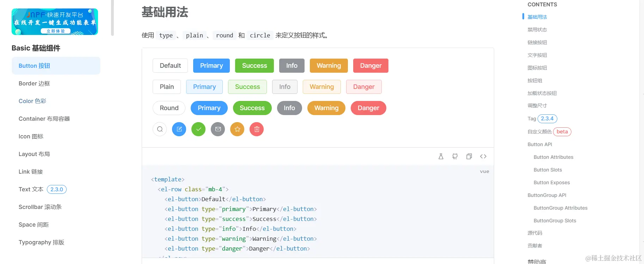Image resolution: width=644 pixels, height=264 pixels.
Task: Jump to 链接按钮 in contents
Action: [x=537, y=42]
